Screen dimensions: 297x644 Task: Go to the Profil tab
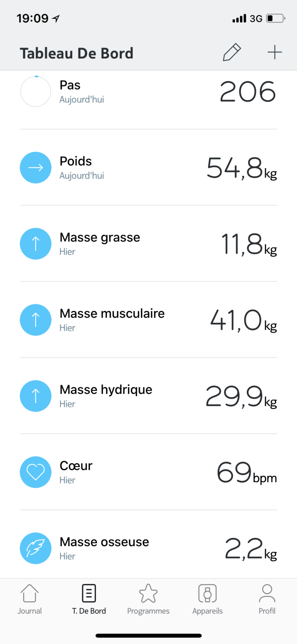click(x=267, y=599)
